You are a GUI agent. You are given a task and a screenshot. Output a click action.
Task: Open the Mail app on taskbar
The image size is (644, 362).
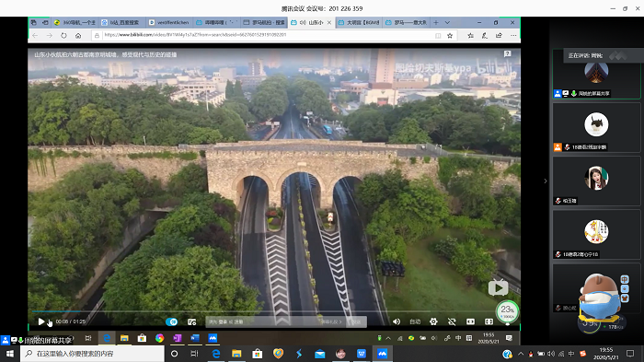click(x=320, y=354)
